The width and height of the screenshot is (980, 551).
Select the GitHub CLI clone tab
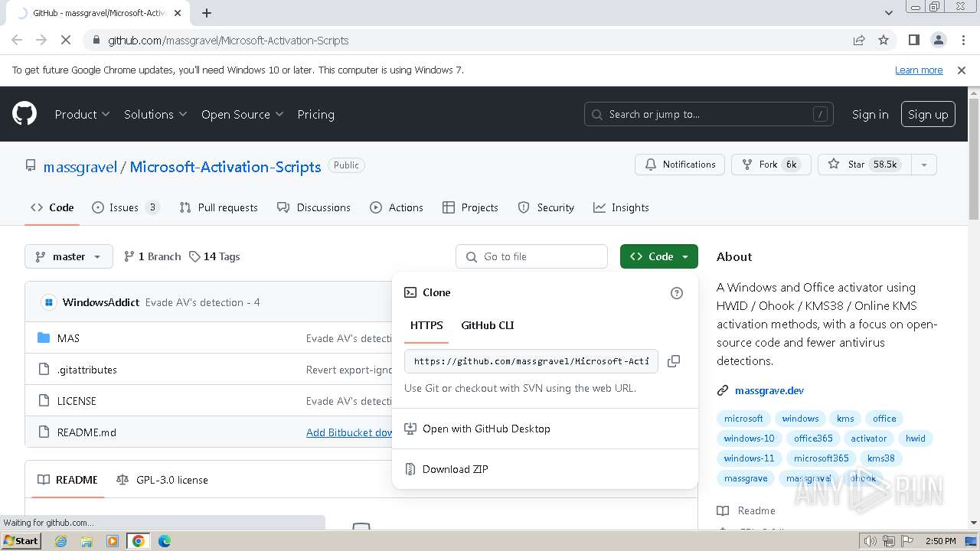(488, 325)
